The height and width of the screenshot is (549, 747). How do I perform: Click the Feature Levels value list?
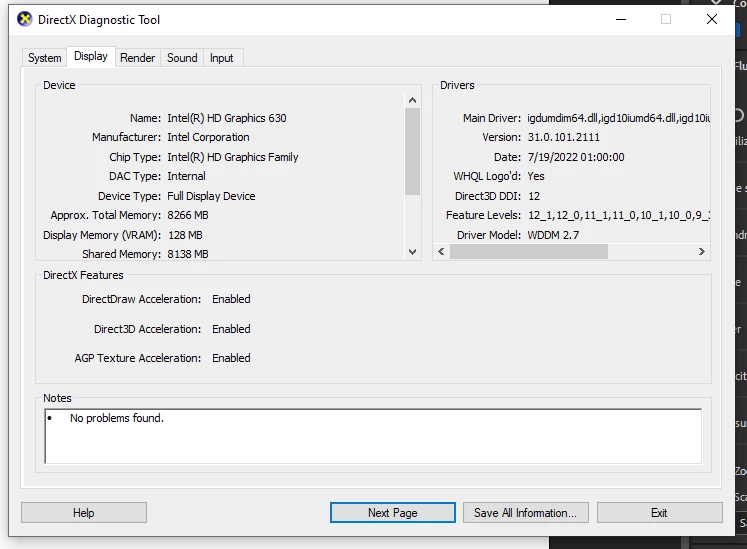pyautogui.click(x=619, y=215)
